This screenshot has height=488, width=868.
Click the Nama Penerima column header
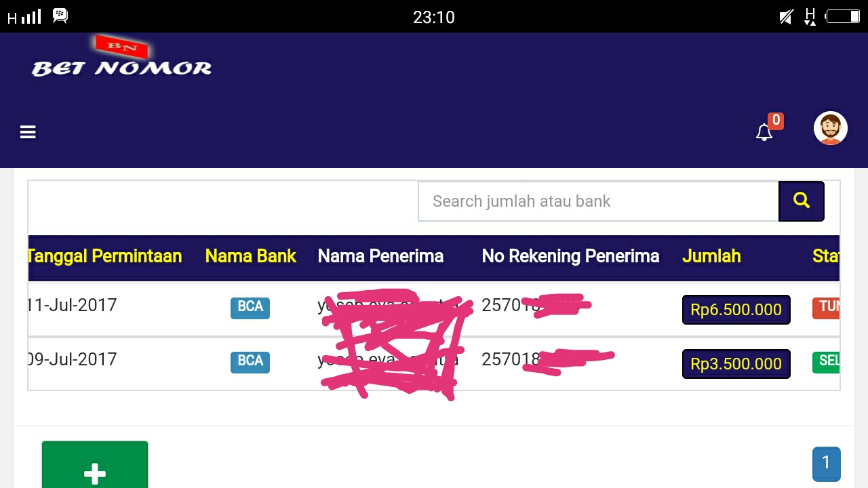click(380, 256)
